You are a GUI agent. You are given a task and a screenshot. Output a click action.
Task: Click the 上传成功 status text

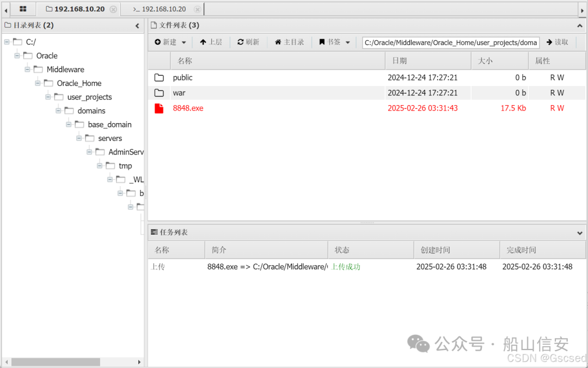pyautogui.click(x=345, y=267)
